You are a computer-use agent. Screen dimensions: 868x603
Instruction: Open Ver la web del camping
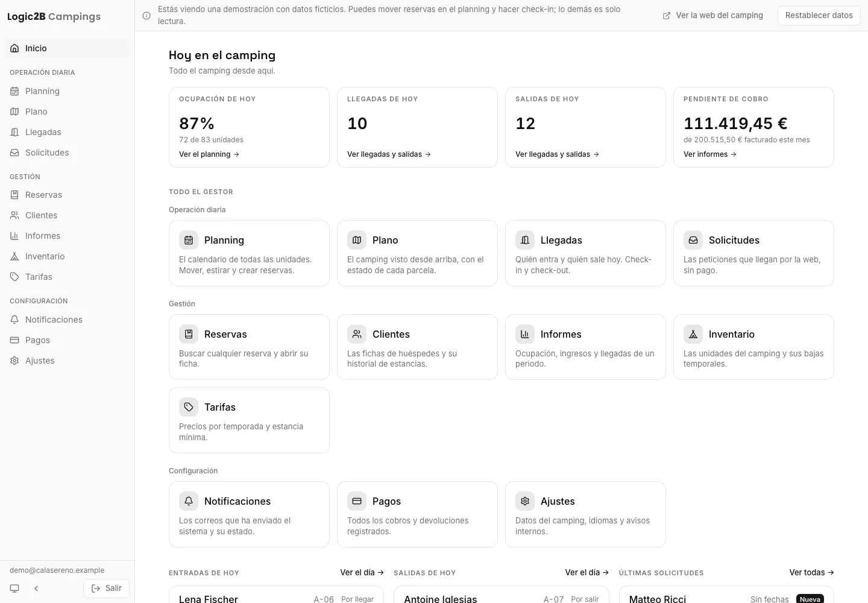(x=712, y=16)
